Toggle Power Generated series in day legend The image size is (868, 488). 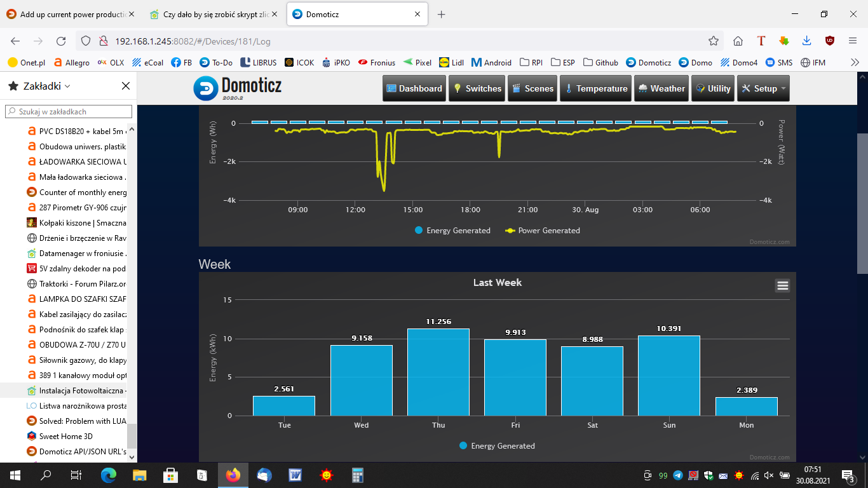pyautogui.click(x=542, y=231)
